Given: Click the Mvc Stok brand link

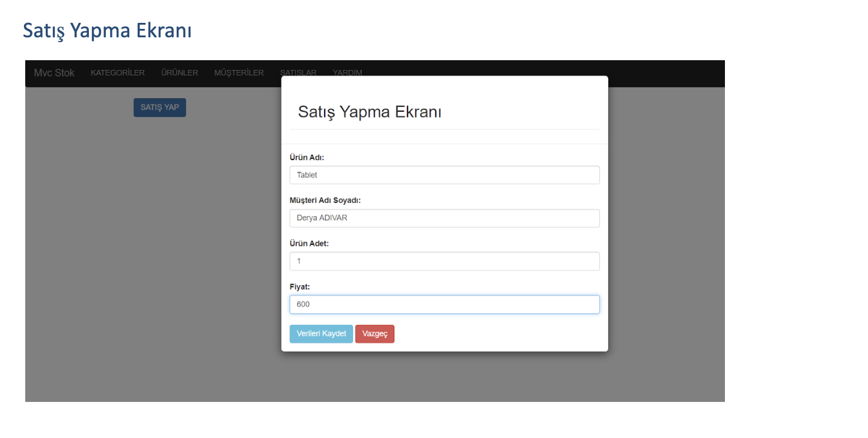Looking at the screenshot, I should [53, 73].
